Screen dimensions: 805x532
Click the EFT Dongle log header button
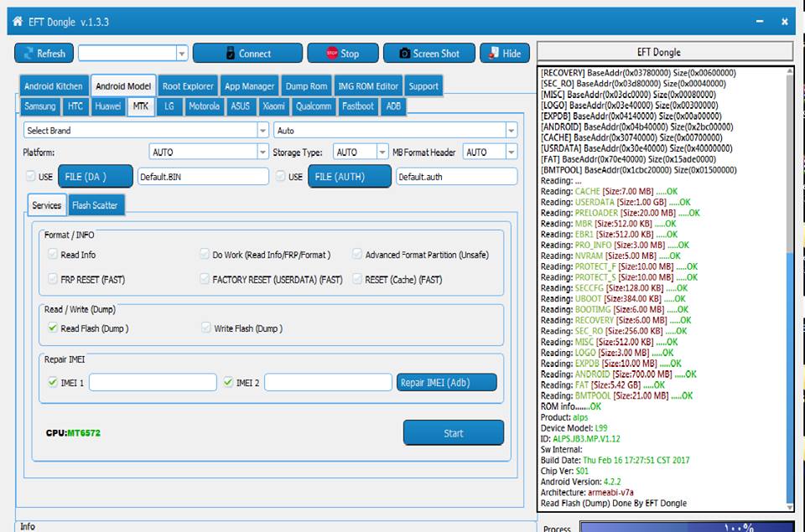[665, 52]
